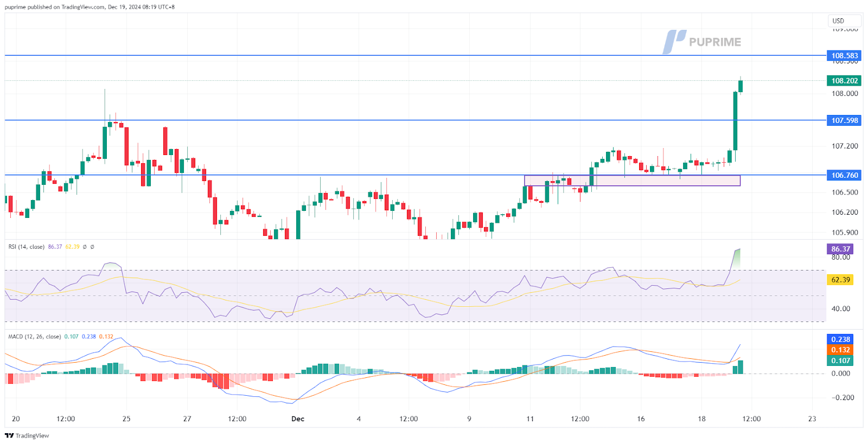Screen dimensions: 868x444
Task: Click the 106.200 price axis label
Action: (845, 212)
